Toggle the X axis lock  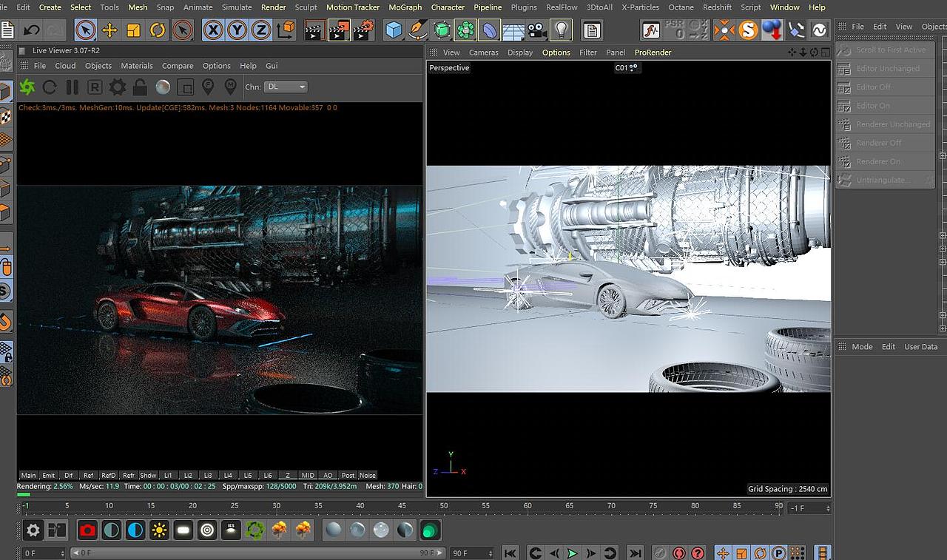(x=213, y=30)
